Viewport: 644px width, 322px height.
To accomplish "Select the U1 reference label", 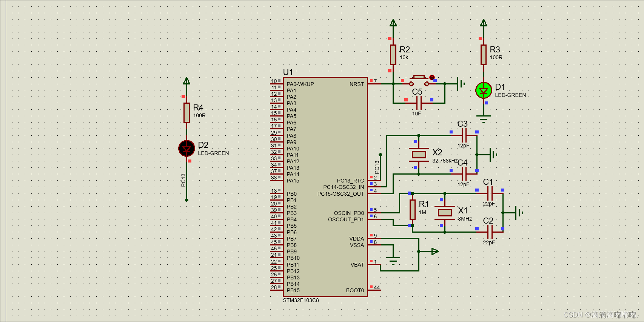I will tap(288, 72).
